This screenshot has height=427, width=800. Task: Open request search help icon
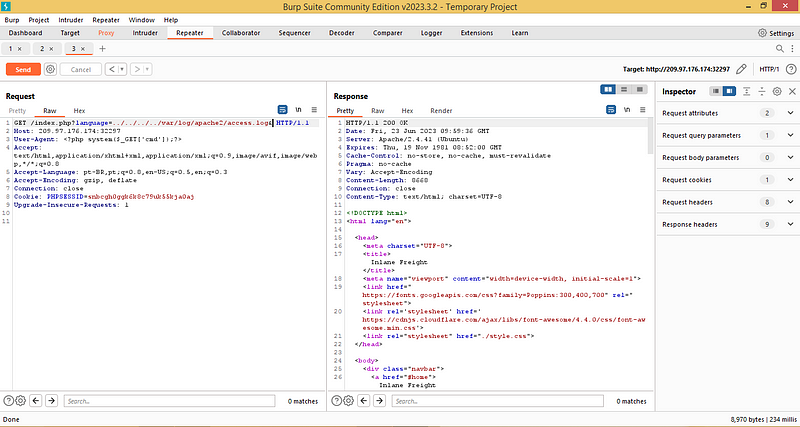[x=8, y=400]
